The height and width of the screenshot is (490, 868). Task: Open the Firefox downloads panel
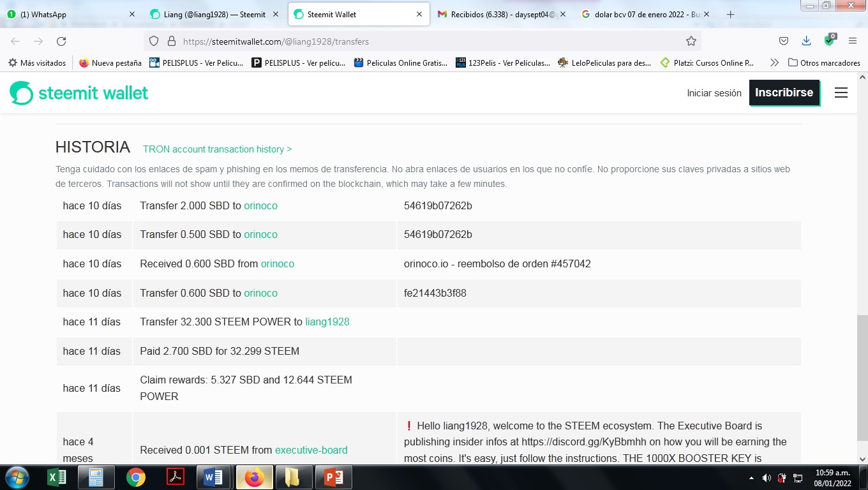pyautogui.click(x=807, y=41)
